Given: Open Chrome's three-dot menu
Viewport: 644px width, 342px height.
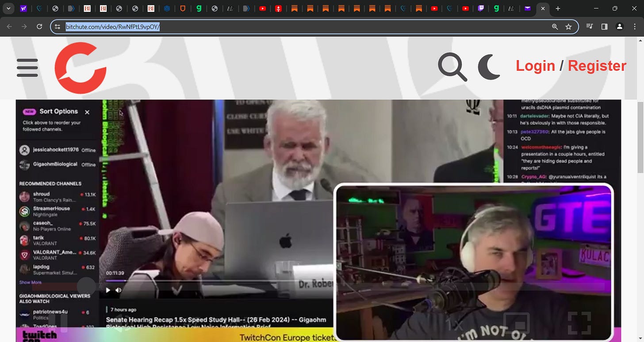Looking at the screenshot, I should point(635,27).
